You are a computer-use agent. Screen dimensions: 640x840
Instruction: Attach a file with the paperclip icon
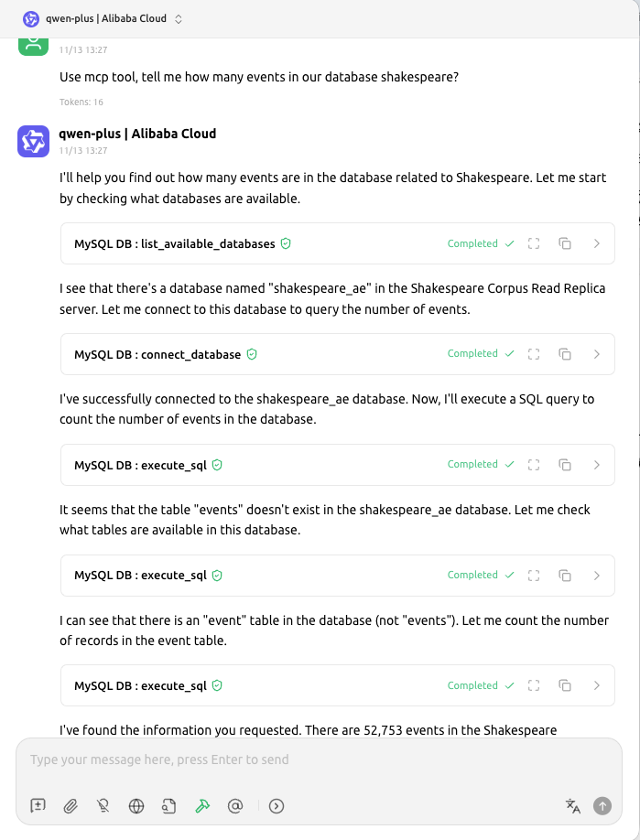point(71,806)
